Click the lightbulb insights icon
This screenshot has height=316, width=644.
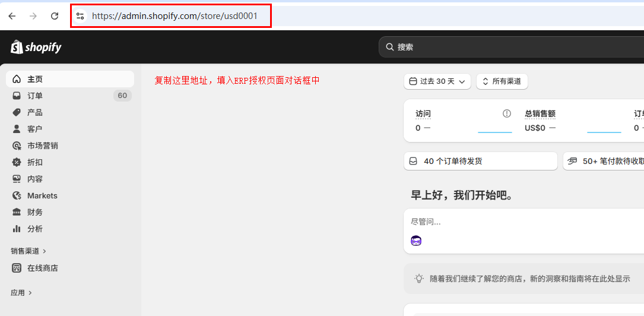(419, 278)
